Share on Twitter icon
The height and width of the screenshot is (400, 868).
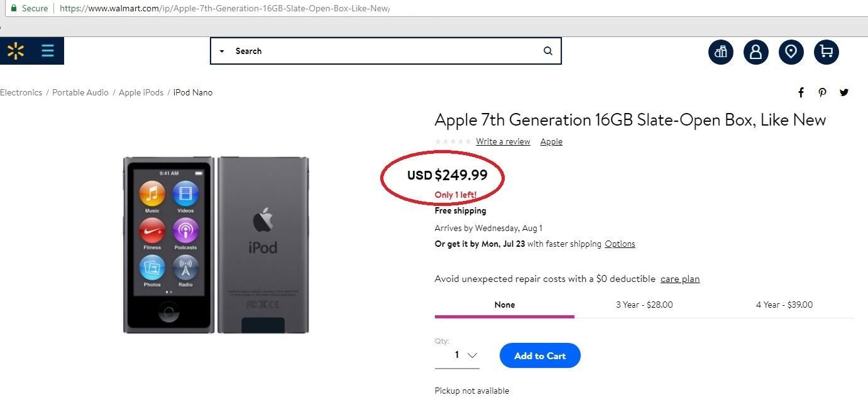point(844,92)
